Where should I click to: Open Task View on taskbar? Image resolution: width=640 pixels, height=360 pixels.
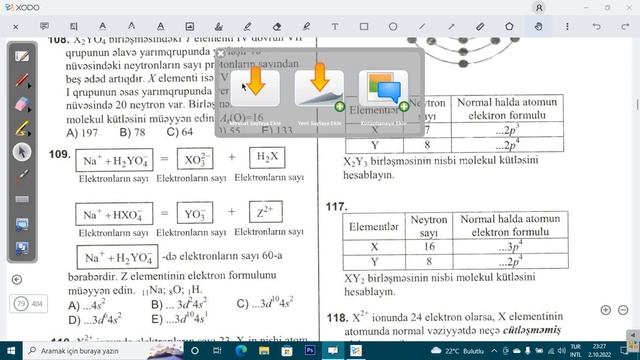click(217, 351)
